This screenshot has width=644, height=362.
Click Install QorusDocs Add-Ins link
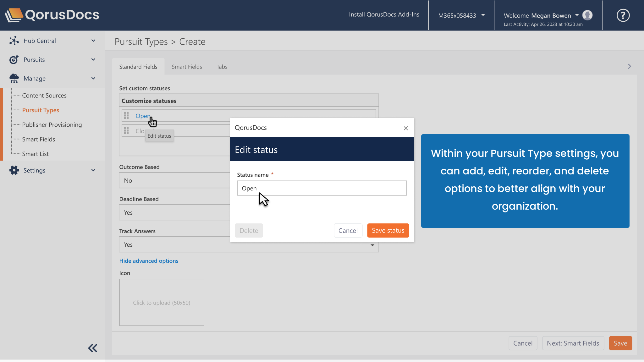tap(384, 14)
